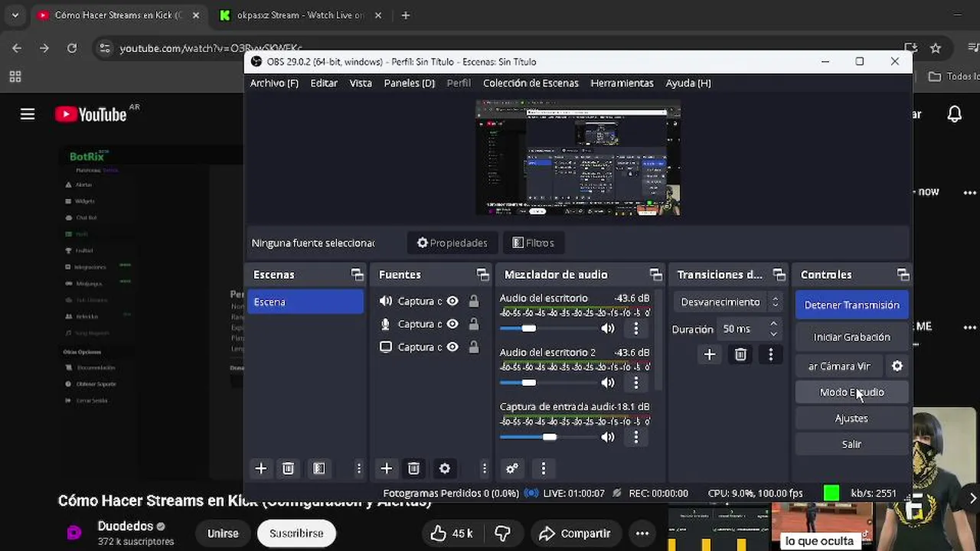Add a new transition with plus

tap(710, 354)
